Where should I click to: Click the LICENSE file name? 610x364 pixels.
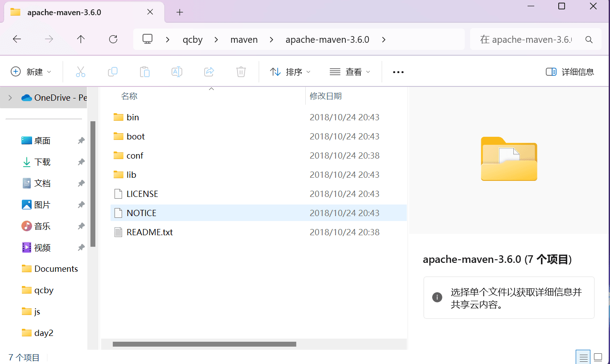click(142, 194)
